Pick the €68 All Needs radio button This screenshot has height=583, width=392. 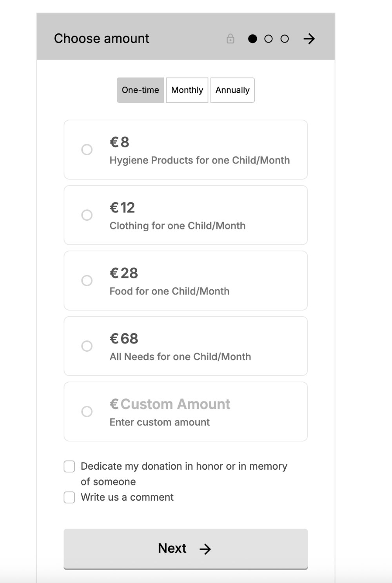pyautogui.click(x=87, y=346)
